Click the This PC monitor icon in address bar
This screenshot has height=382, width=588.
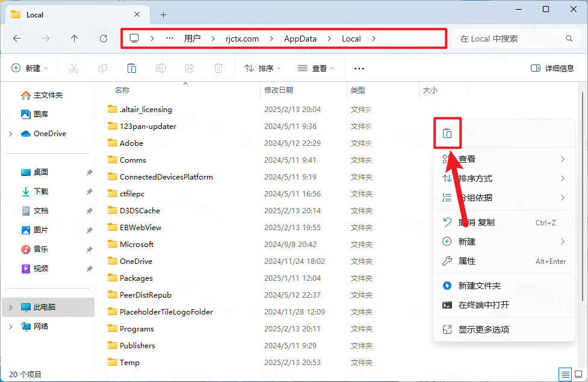pyautogui.click(x=134, y=39)
